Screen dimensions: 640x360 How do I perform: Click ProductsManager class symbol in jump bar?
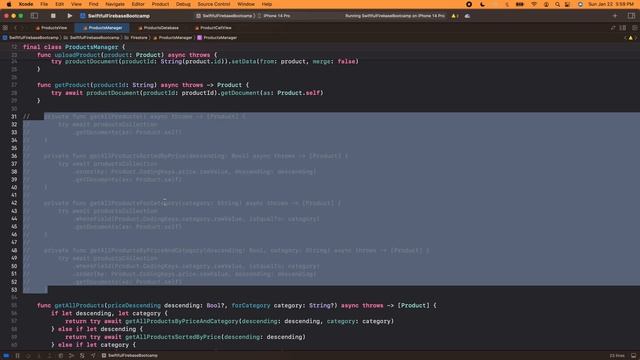tap(217, 38)
